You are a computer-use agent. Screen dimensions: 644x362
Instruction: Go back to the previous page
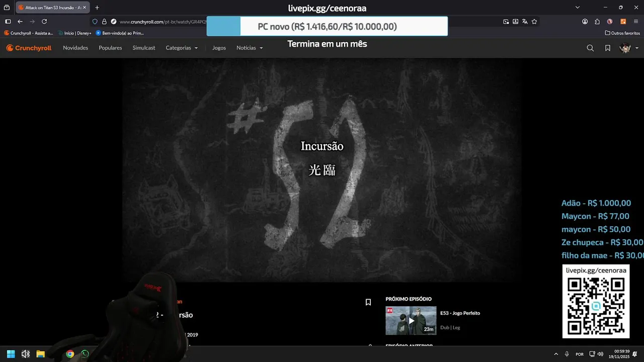pos(20,22)
